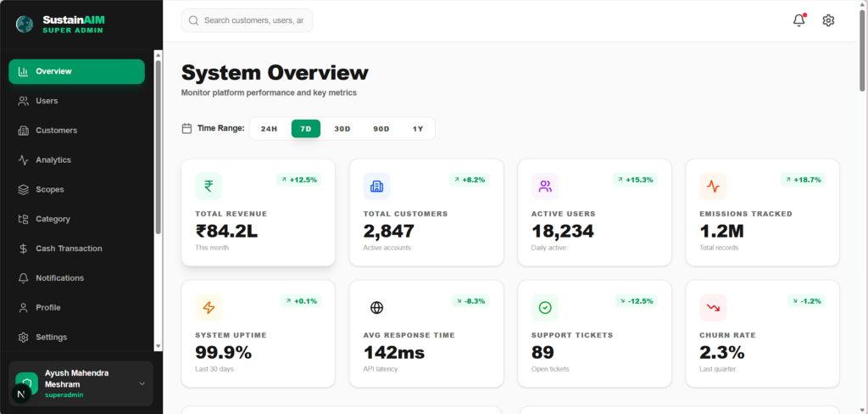This screenshot has width=868, height=414.
Task: Click the System Overview heading
Action: 275,73
